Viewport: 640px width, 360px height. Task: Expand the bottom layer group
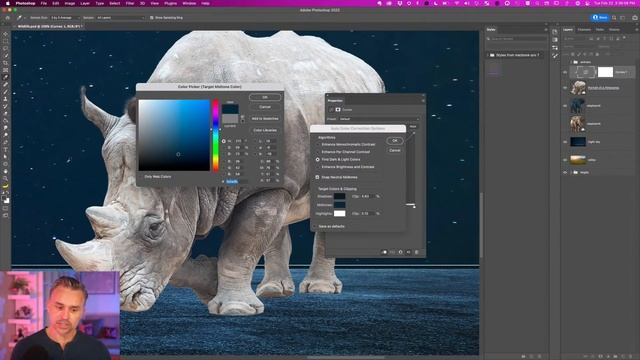(571, 172)
